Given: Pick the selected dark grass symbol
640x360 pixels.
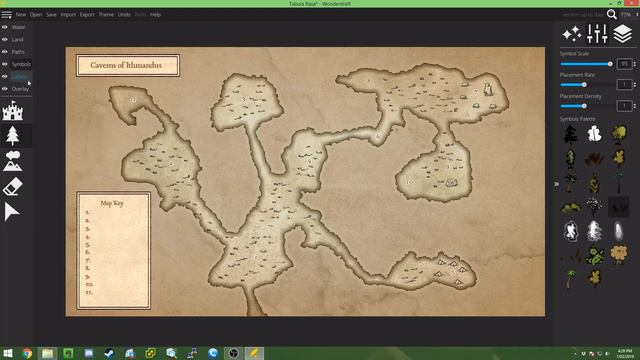Looking at the screenshot, I should (x=619, y=207).
